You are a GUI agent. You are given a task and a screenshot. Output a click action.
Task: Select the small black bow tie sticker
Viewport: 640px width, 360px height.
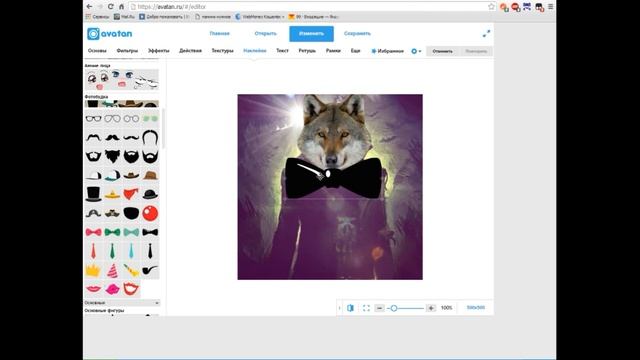click(x=150, y=232)
